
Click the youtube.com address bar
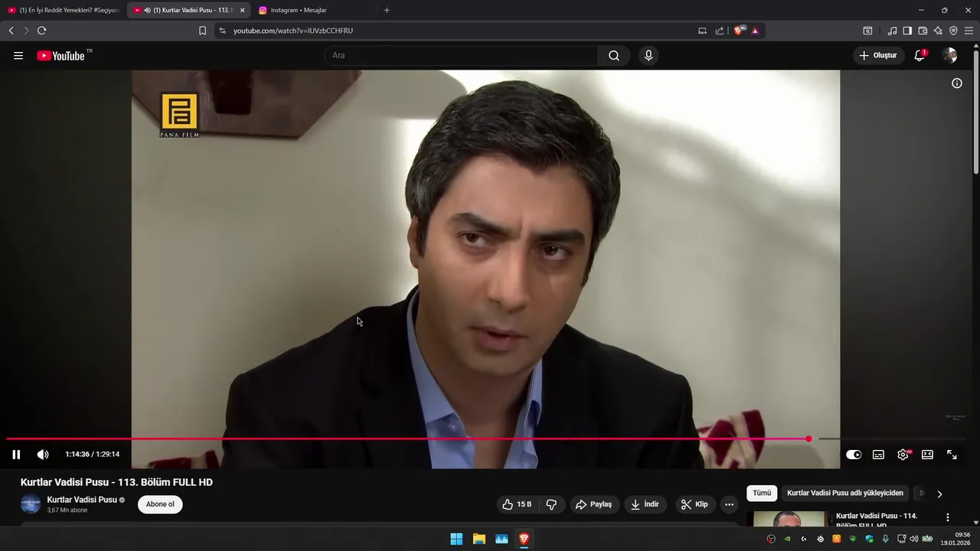[x=459, y=31]
